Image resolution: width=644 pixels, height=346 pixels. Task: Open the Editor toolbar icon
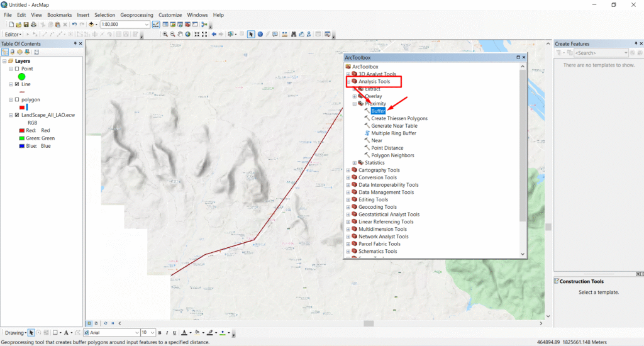pos(156,25)
